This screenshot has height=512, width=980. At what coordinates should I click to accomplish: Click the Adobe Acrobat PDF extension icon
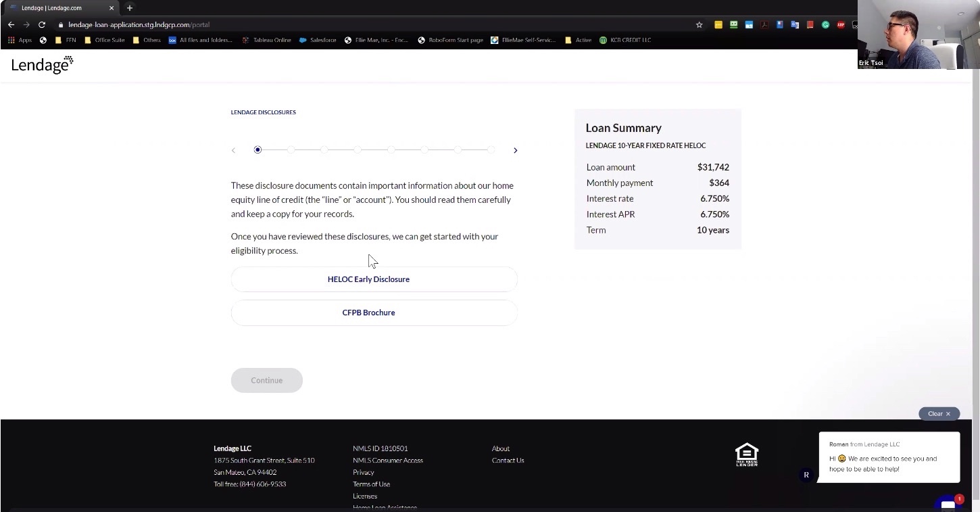[764, 24]
